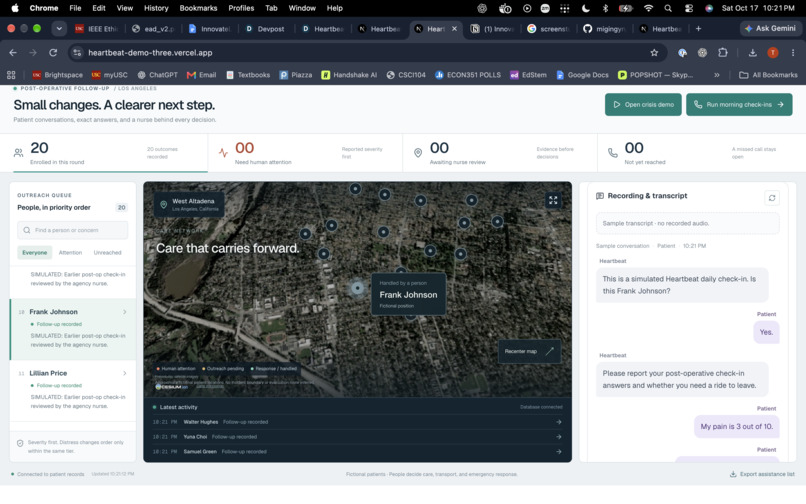Click Run morning check-ins button
This screenshot has height=504, width=806.
point(739,104)
